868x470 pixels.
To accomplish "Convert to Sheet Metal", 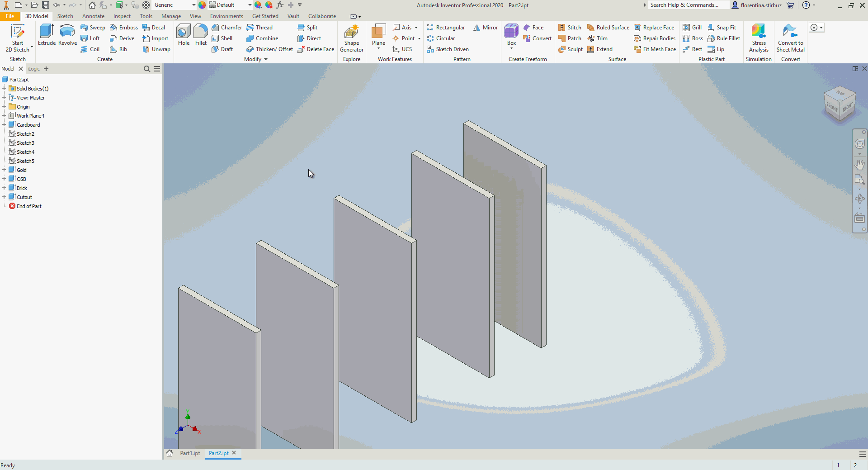I will (x=791, y=38).
